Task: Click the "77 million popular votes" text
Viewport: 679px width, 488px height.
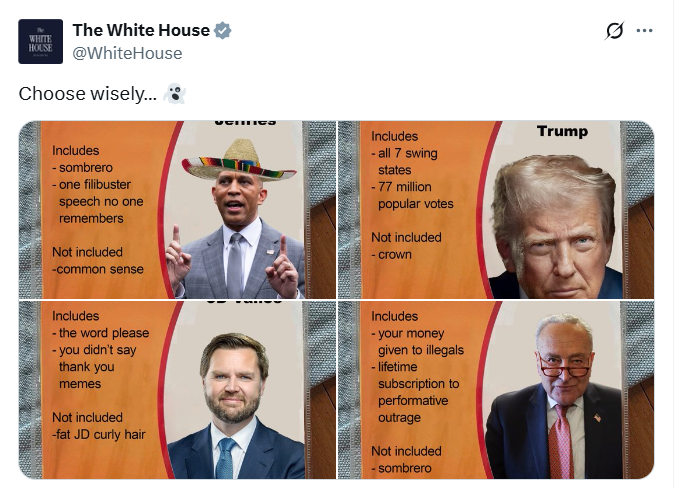Action: (414, 195)
